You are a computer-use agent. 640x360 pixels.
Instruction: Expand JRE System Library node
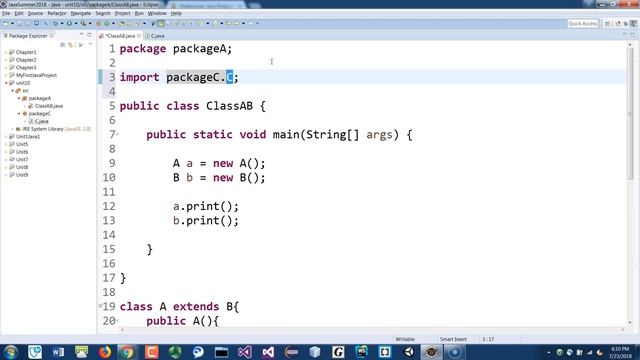(x=13, y=129)
